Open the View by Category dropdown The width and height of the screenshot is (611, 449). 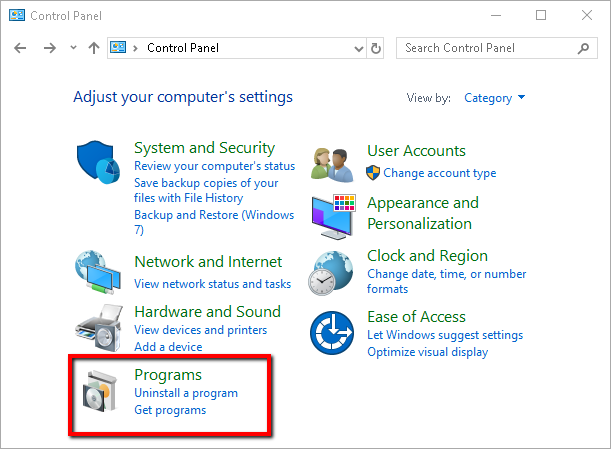pyautogui.click(x=494, y=98)
